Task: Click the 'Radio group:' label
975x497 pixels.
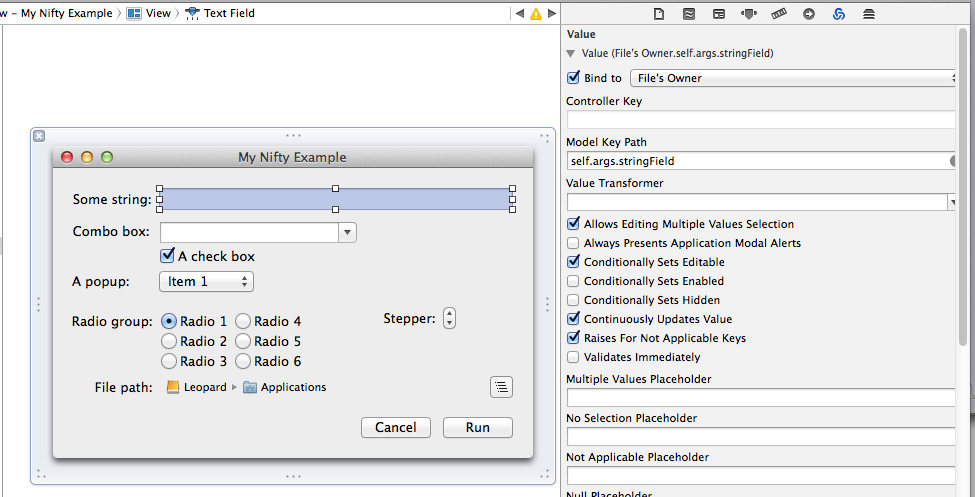Action: 112,322
